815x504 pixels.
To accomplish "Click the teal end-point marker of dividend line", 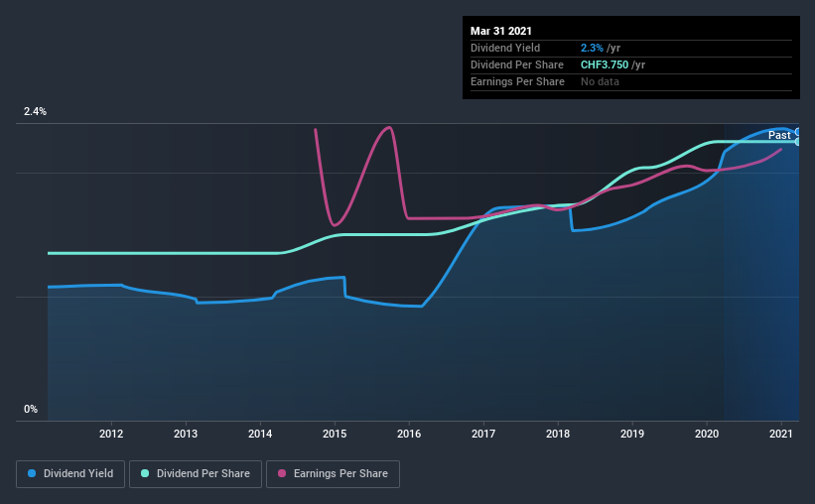I will pos(798,142).
